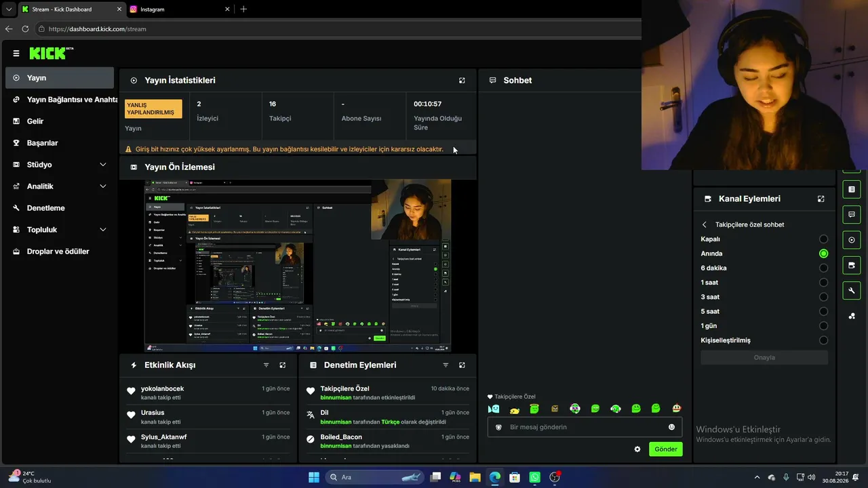Reload the browser page
The image size is (868, 488).
tap(25, 29)
